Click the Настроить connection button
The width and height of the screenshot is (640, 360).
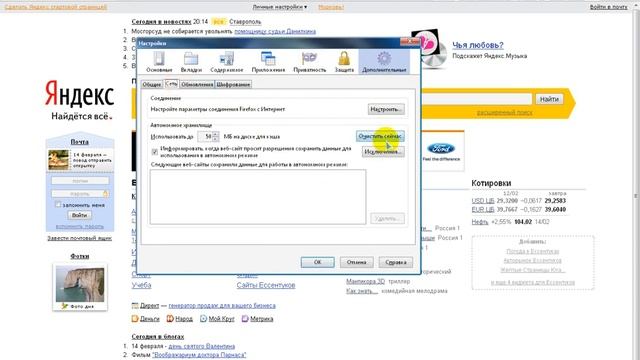coord(386,109)
